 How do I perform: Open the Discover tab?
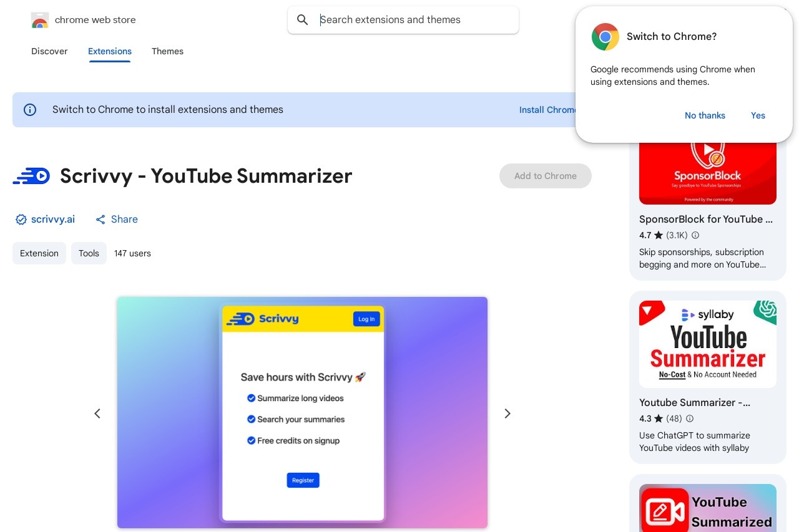[x=49, y=51]
